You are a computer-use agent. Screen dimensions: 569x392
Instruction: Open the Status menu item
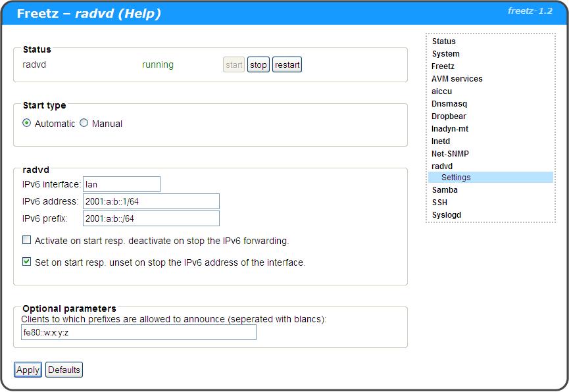tap(443, 41)
